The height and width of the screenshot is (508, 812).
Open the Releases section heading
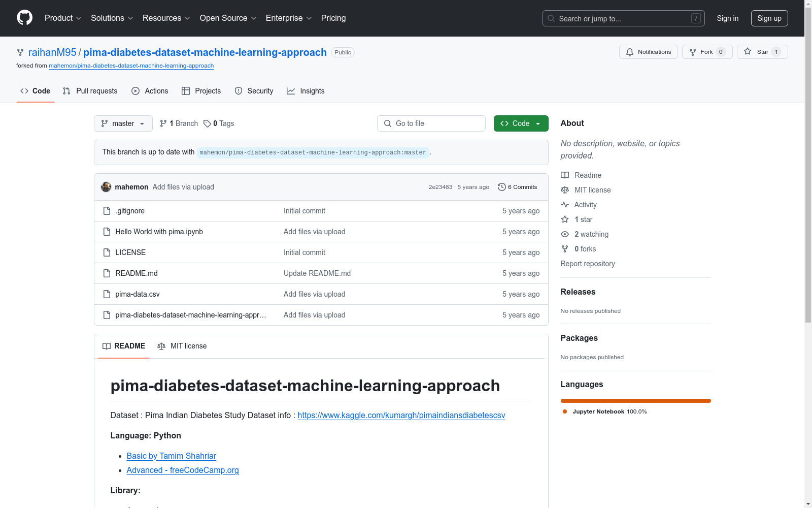(x=578, y=292)
